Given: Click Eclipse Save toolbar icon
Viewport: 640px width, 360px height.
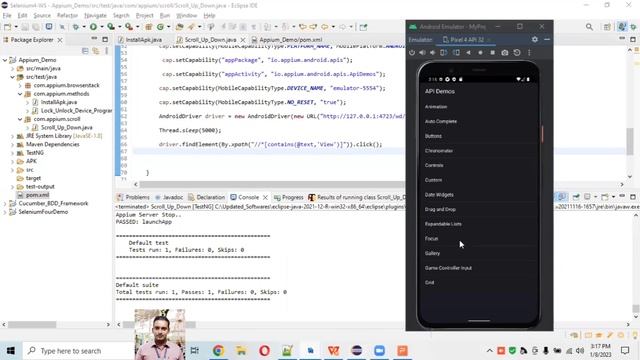Looking at the screenshot, I should point(25,27).
